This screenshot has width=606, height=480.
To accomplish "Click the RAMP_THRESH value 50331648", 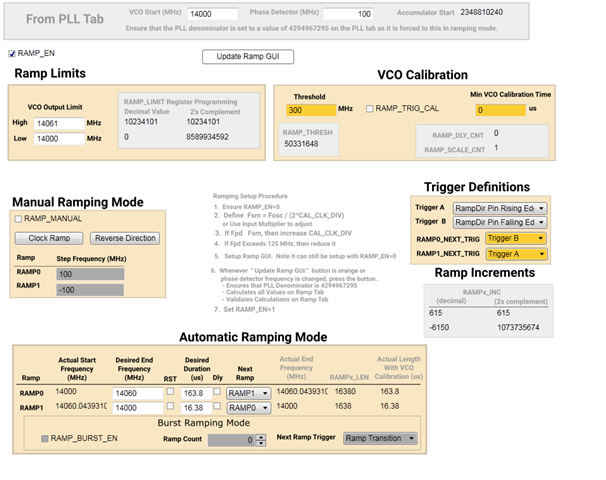I will pos(301,144).
